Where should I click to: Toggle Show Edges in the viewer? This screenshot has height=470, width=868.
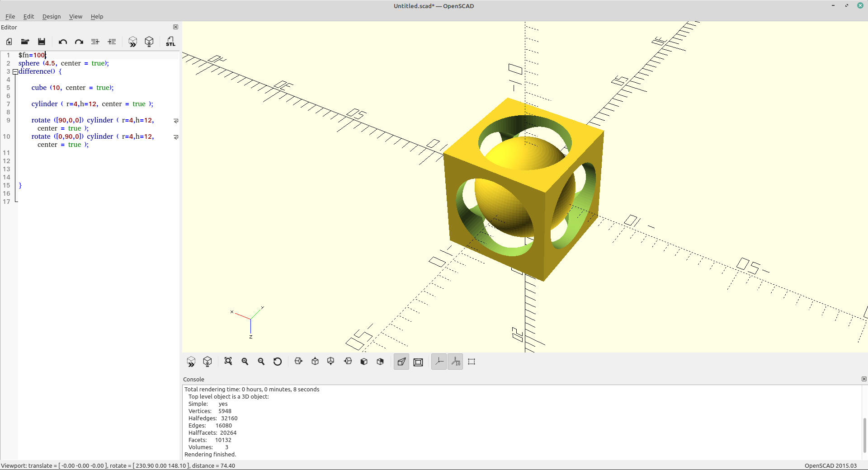(x=472, y=362)
